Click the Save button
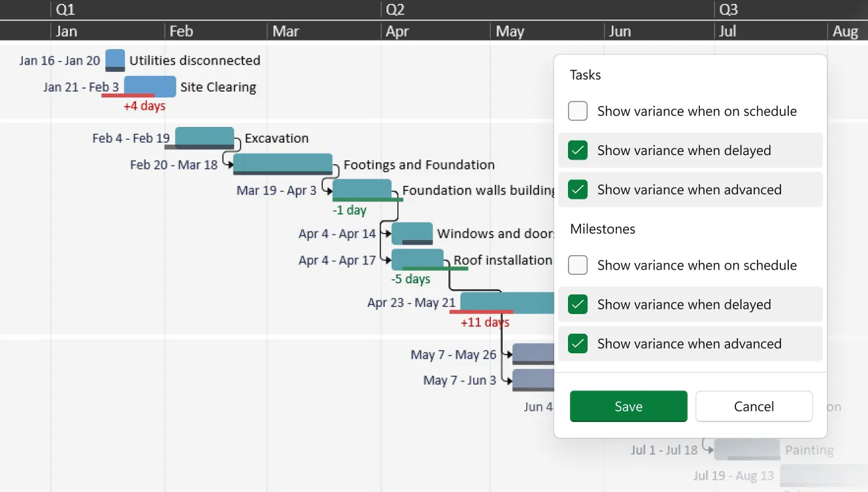 click(x=628, y=406)
